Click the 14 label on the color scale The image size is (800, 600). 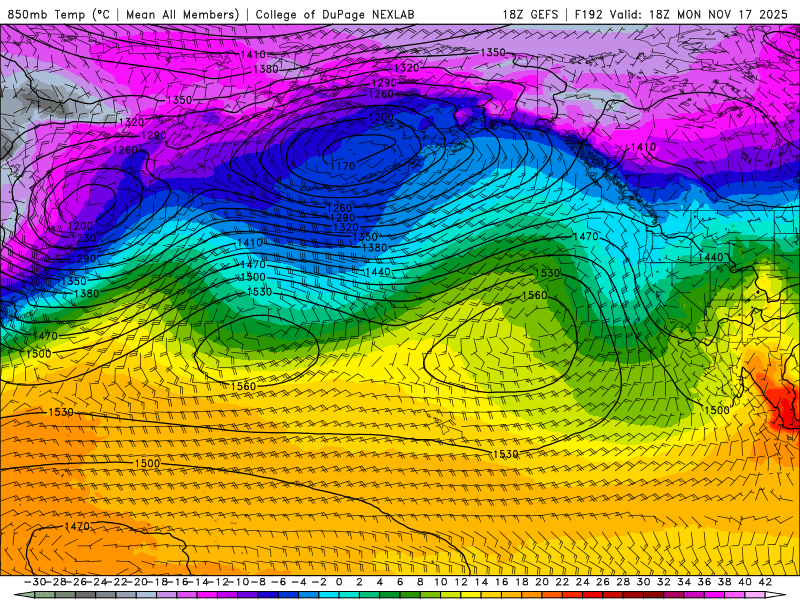click(x=481, y=582)
